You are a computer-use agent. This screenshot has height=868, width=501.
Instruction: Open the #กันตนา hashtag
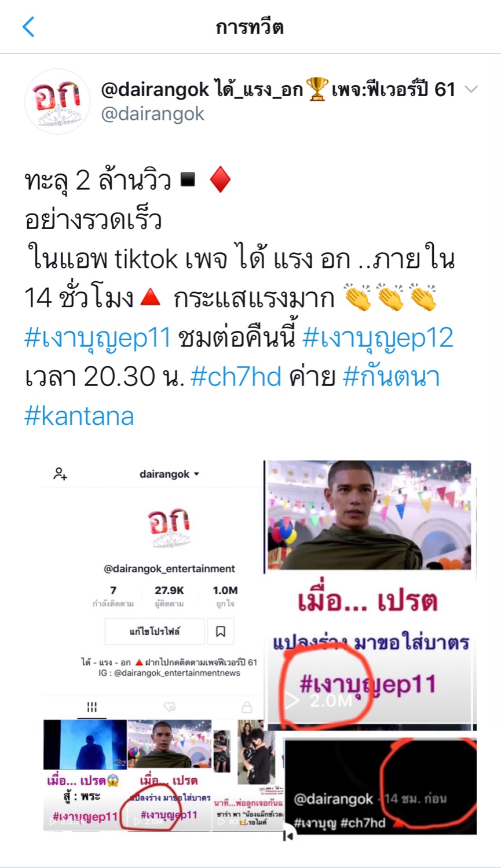[x=391, y=377]
